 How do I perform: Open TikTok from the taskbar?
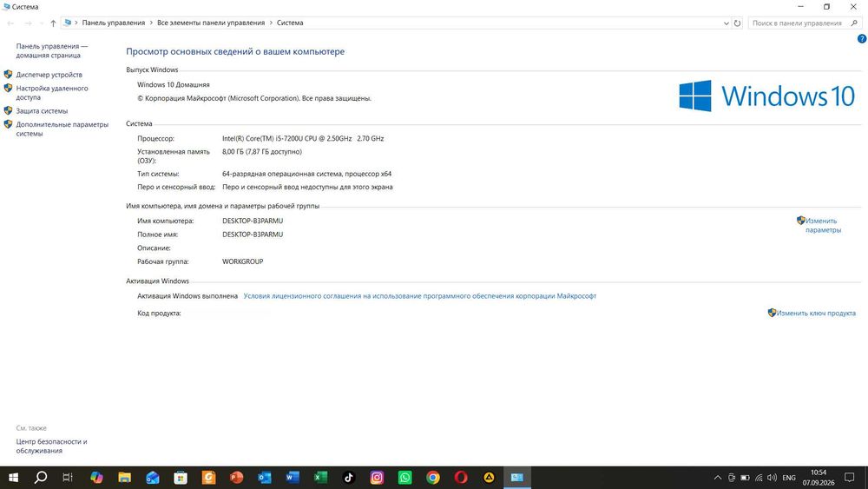click(x=349, y=478)
